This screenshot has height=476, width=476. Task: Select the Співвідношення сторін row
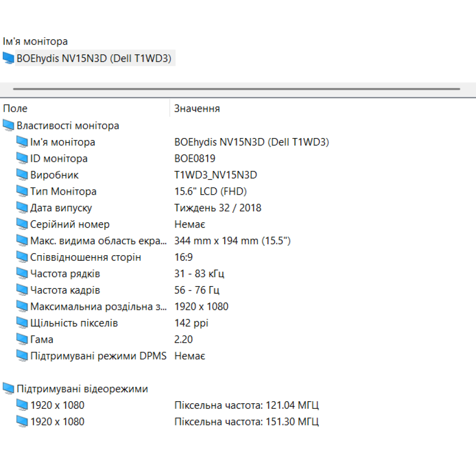point(86,258)
